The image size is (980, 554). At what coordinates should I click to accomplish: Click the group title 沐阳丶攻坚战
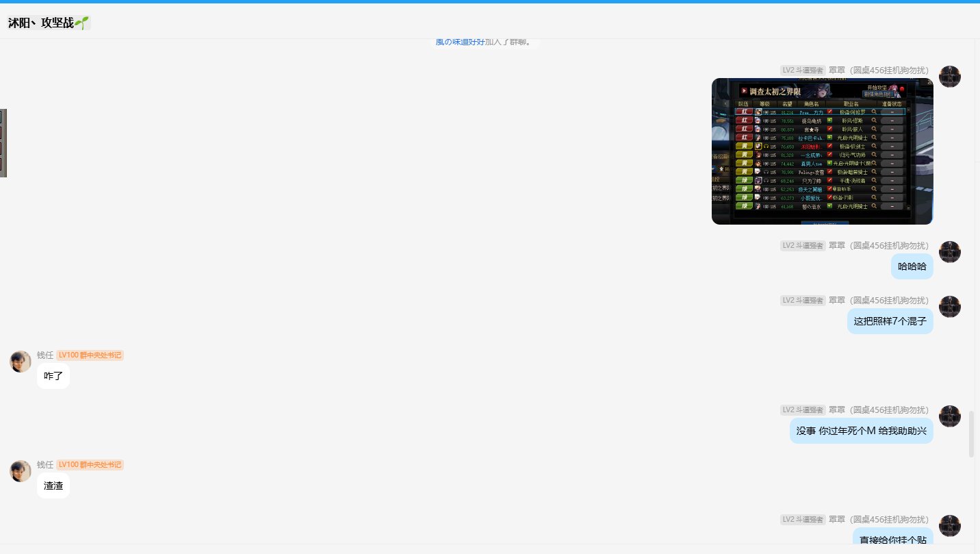coord(41,23)
